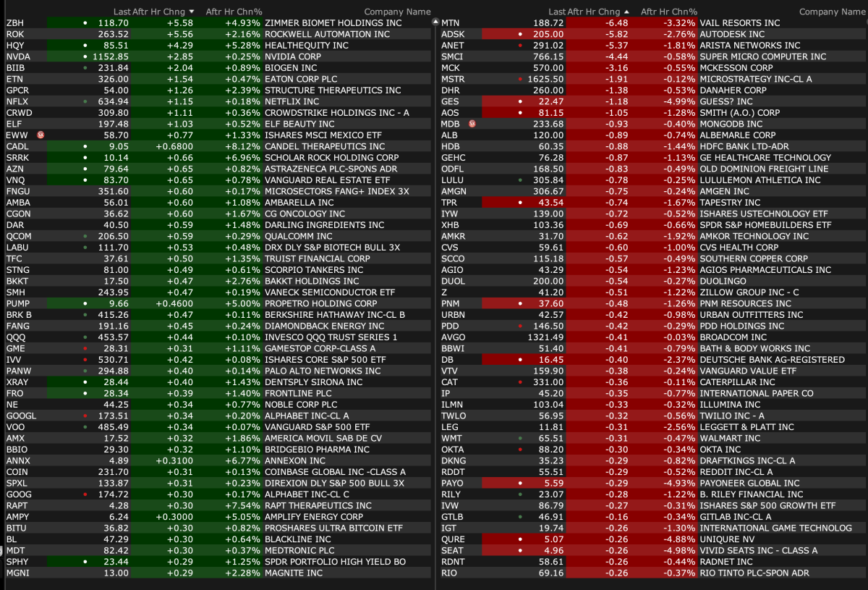Select the ADSK ticker in the losers list
868x590 pixels.
[x=453, y=34]
